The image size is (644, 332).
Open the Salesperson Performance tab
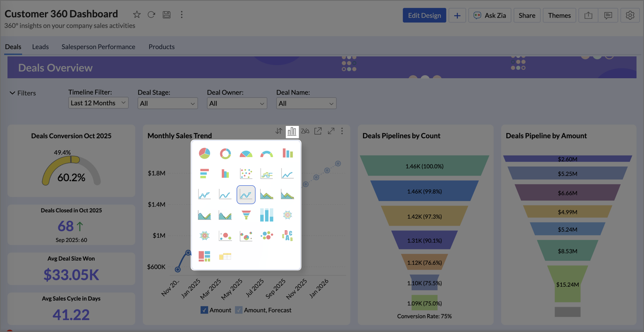click(98, 47)
